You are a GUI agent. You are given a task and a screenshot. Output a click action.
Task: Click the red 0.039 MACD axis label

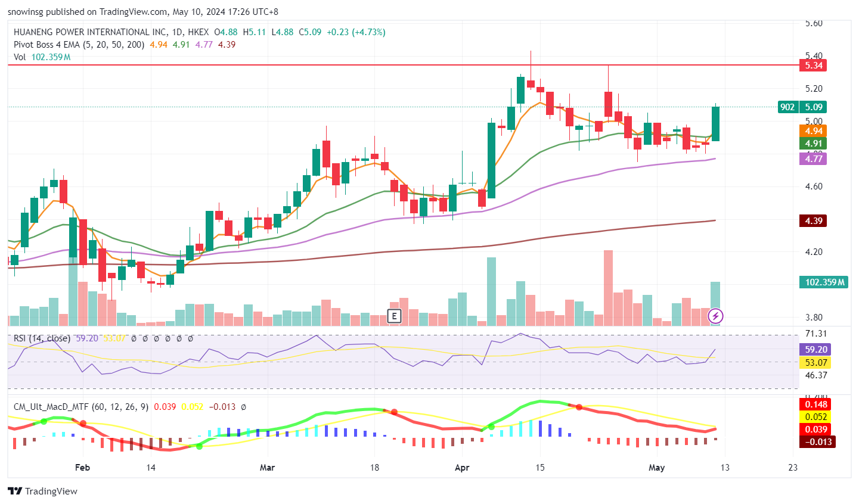coord(816,430)
